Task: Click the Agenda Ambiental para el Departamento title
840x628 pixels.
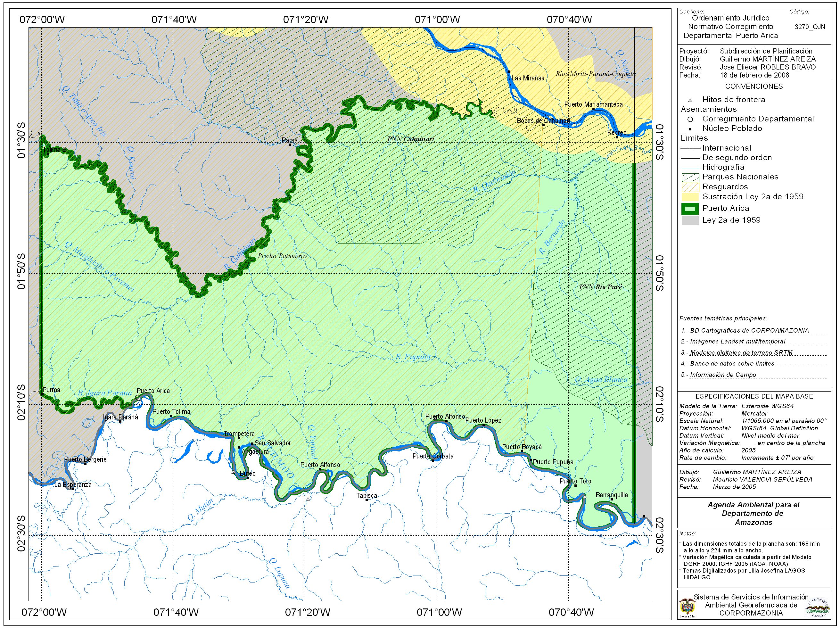Action: tap(754, 514)
